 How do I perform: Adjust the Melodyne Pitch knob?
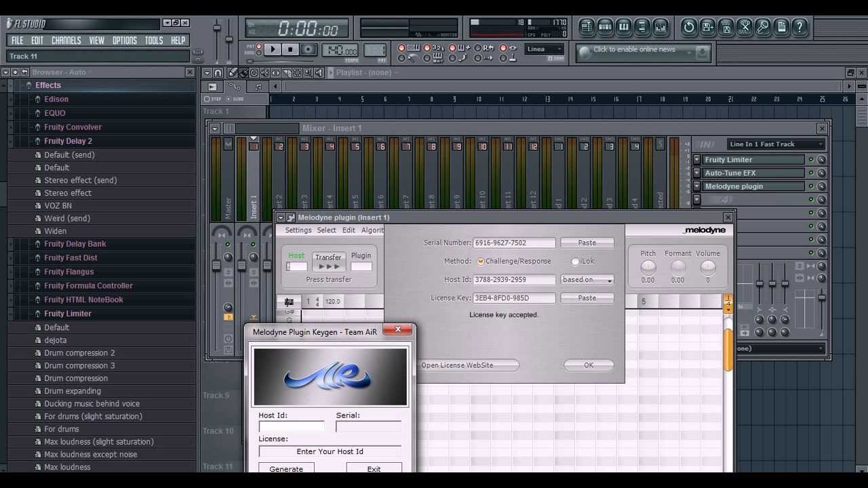(x=648, y=267)
